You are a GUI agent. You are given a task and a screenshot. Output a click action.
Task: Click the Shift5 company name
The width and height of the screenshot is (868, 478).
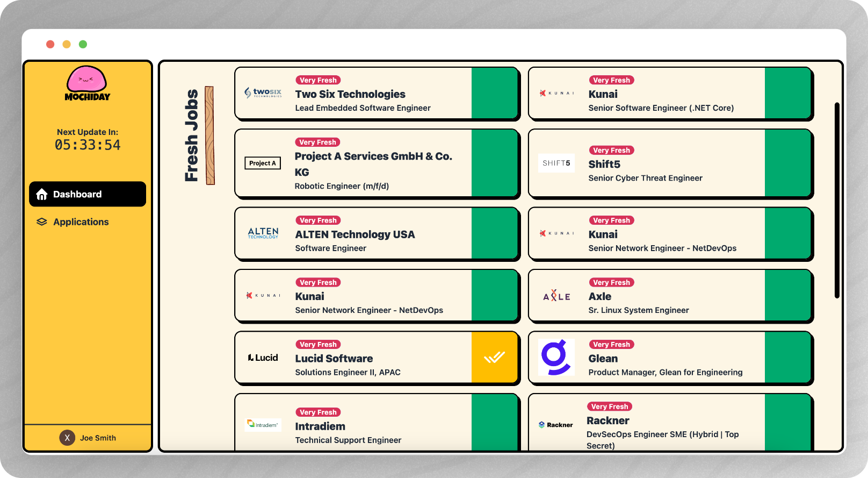coord(604,165)
